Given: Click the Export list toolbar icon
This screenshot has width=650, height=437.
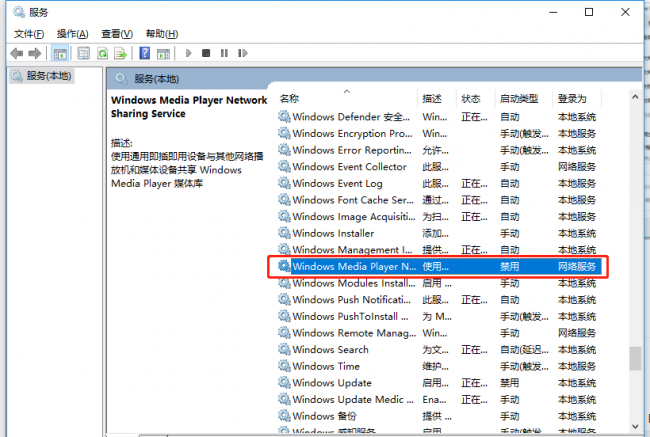Looking at the screenshot, I should pyautogui.click(x=121, y=53).
